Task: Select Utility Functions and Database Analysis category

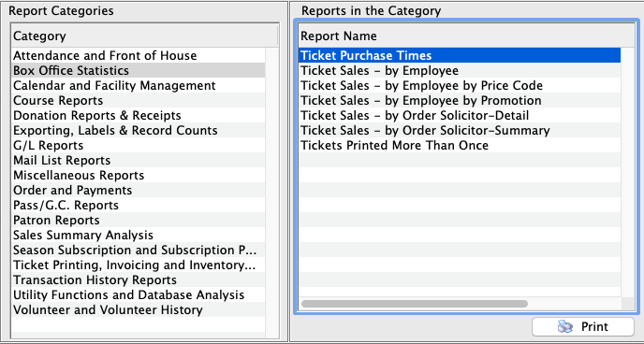Action: pos(139,294)
